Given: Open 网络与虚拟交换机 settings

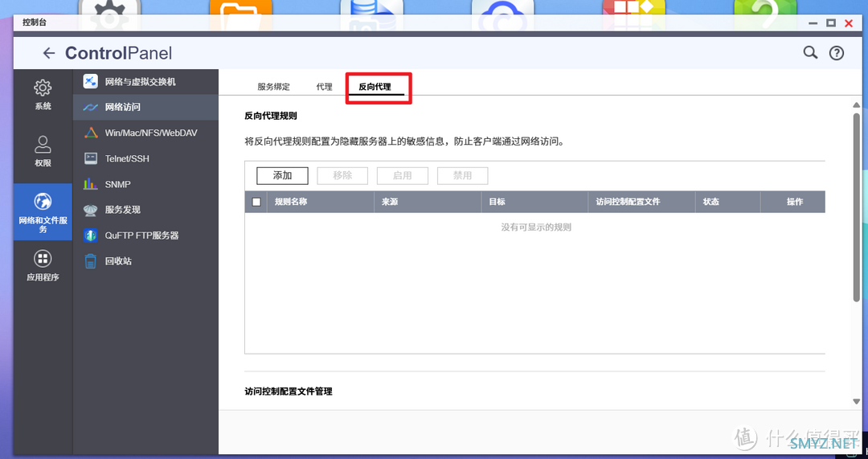Looking at the screenshot, I should pyautogui.click(x=145, y=81).
